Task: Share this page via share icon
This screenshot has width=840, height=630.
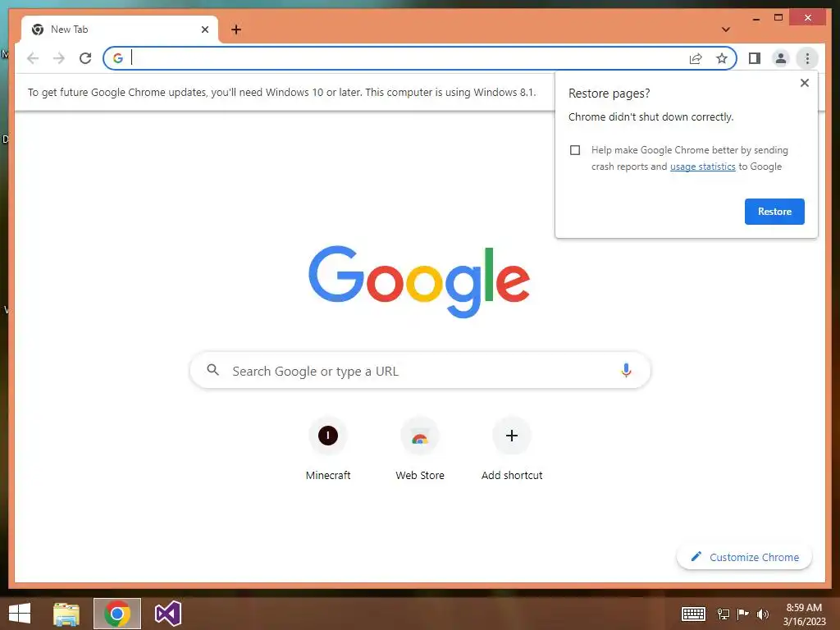Action: pos(696,58)
